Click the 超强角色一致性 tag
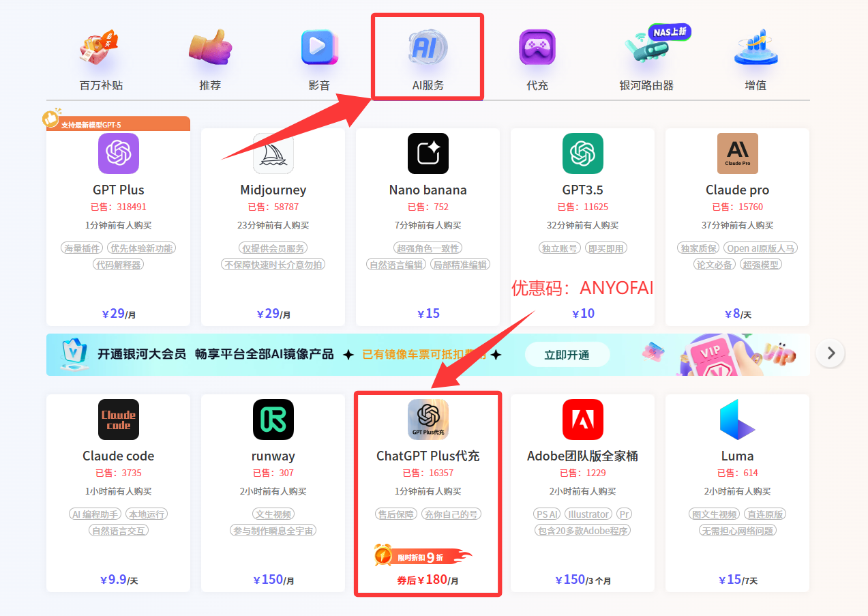The image size is (868, 616). (x=428, y=248)
